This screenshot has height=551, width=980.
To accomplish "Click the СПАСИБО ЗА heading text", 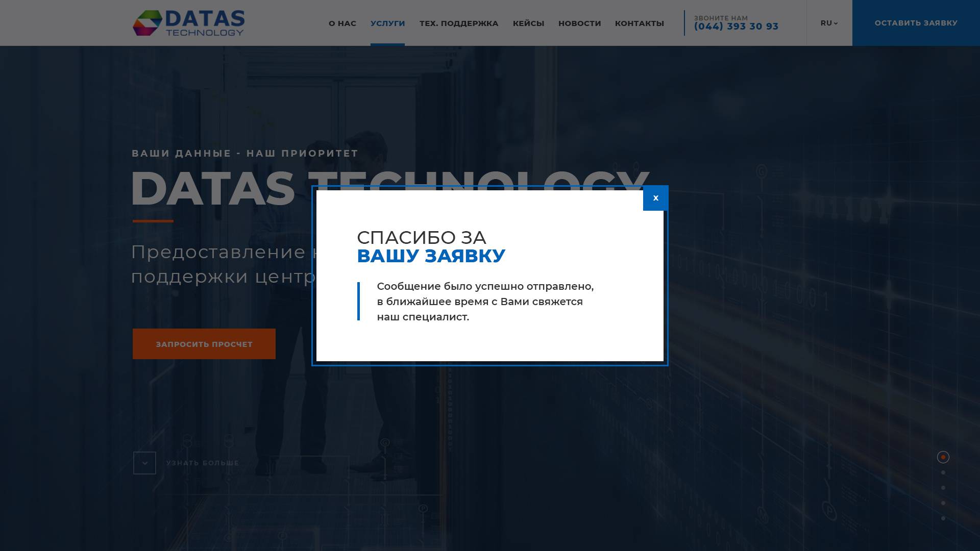I will [x=422, y=237].
